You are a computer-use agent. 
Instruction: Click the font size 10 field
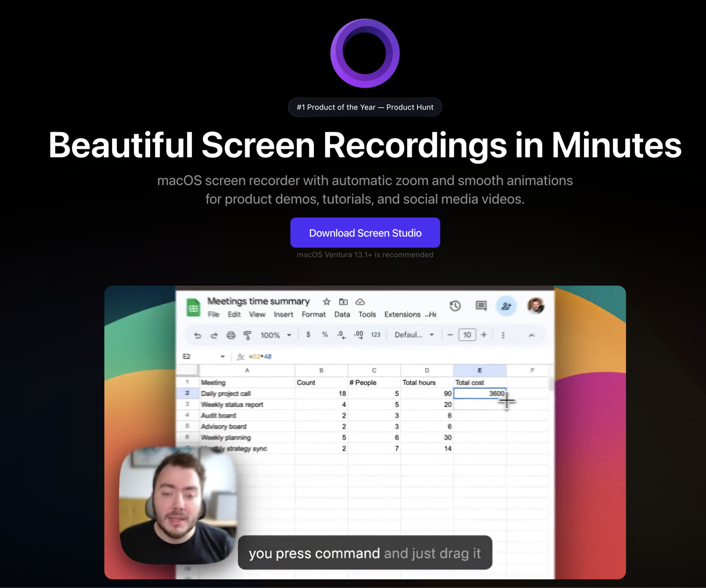click(x=467, y=335)
